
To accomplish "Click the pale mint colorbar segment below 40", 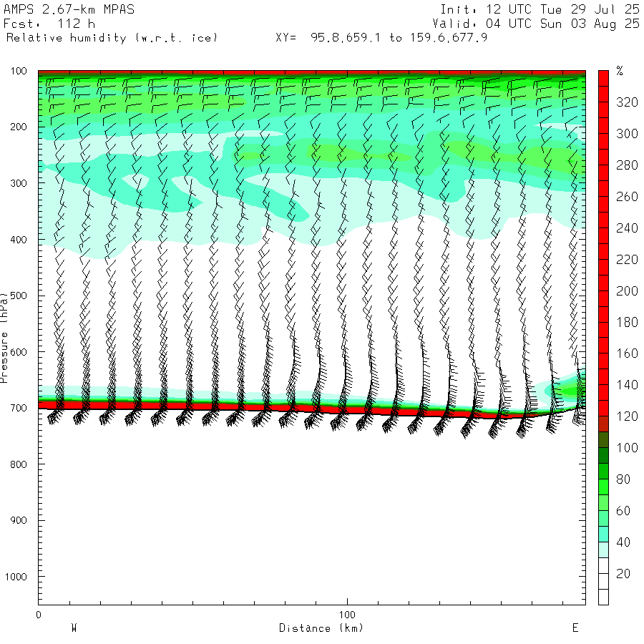I will coord(603,550).
